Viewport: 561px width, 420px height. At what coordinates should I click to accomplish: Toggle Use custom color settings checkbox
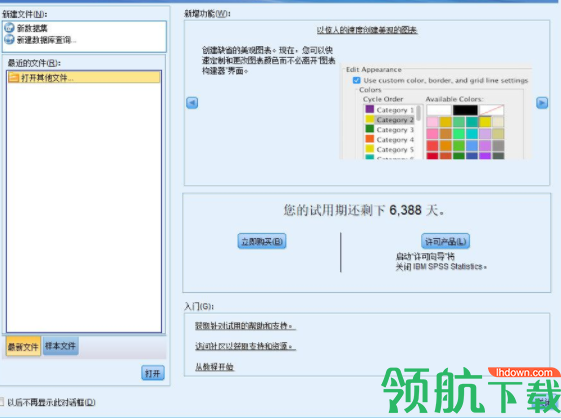click(x=356, y=80)
